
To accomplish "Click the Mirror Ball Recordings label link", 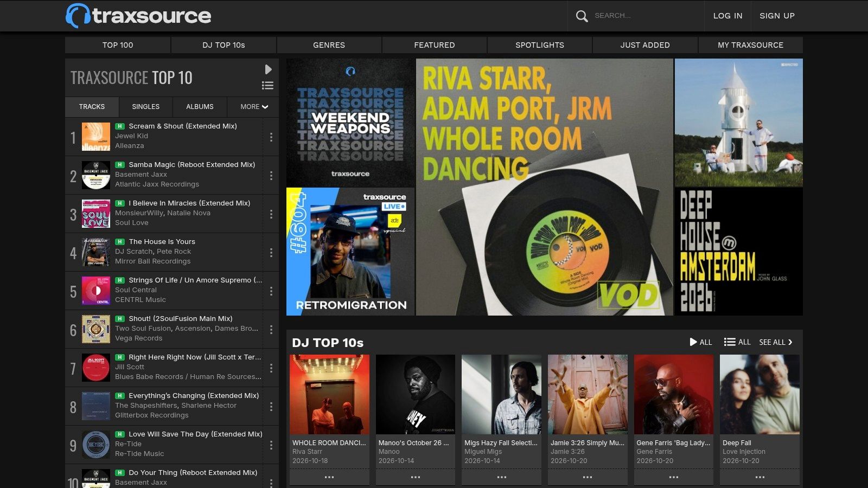I will [152, 261].
